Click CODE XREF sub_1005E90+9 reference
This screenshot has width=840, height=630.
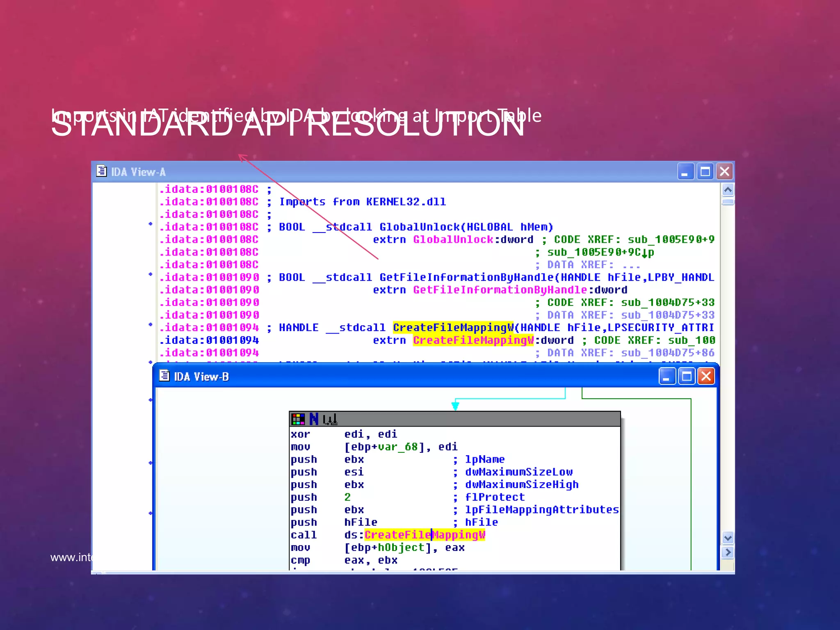pos(634,240)
